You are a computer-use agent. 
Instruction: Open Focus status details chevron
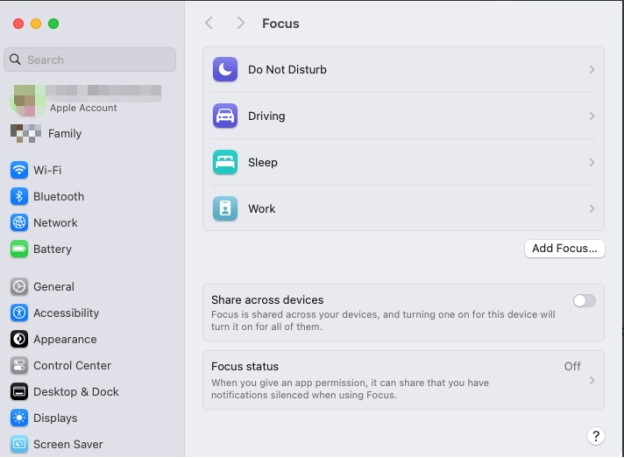click(592, 380)
